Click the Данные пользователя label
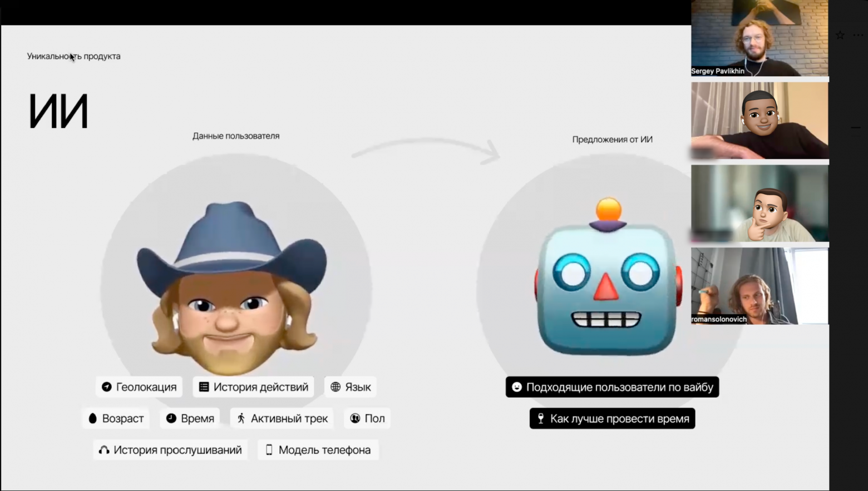This screenshot has width=868, height=491. point(236,136)
